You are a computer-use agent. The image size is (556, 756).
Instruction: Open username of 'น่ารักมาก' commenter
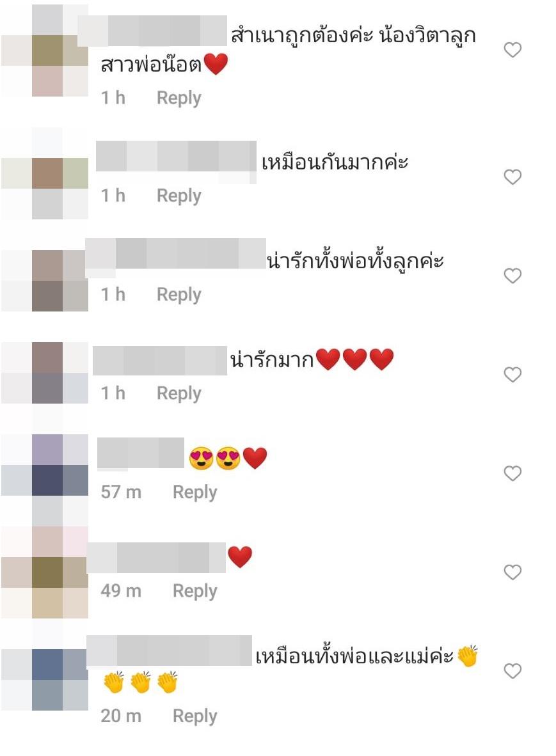click(159, 361)
